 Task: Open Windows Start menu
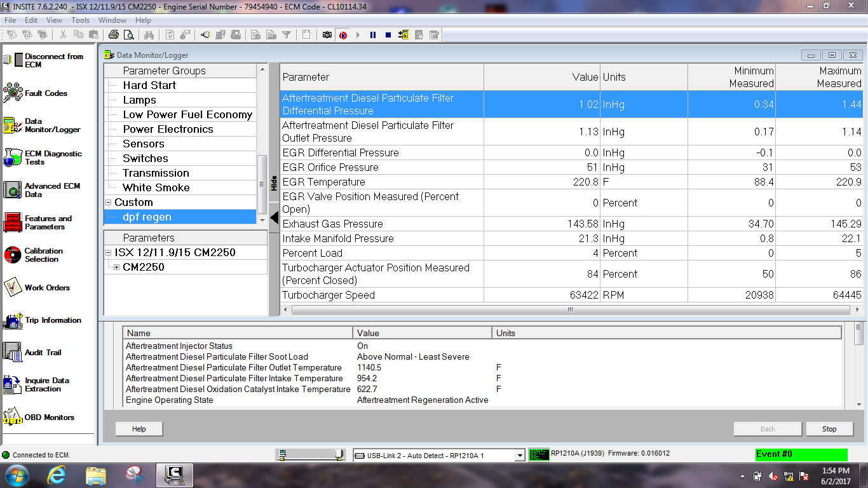tap(17, 475)
